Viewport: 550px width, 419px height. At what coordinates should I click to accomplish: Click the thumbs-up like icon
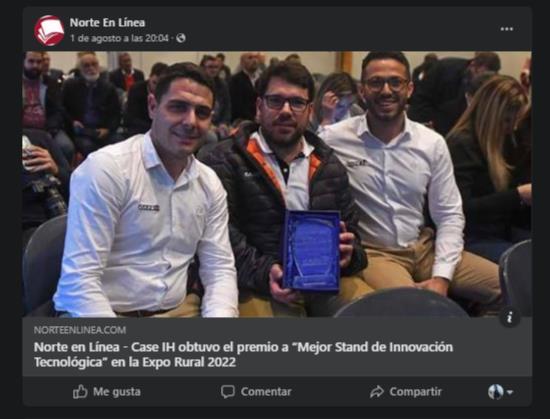coord(80,392)
